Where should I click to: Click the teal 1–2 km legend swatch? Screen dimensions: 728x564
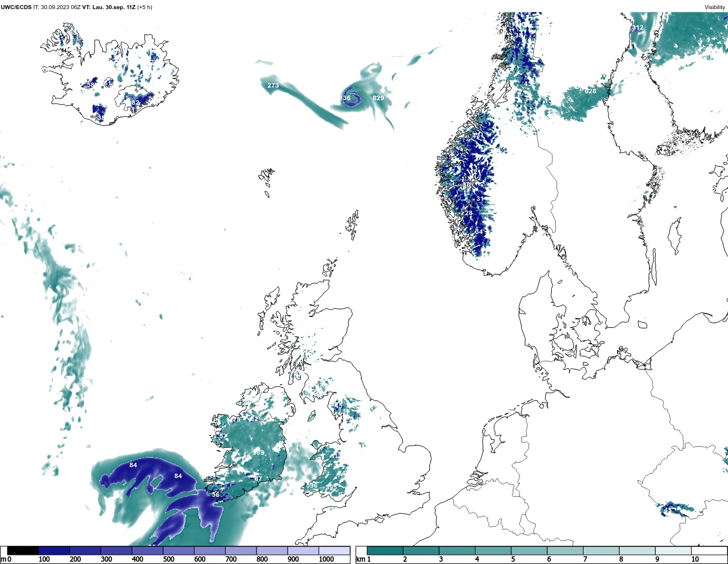click(385, 551)
